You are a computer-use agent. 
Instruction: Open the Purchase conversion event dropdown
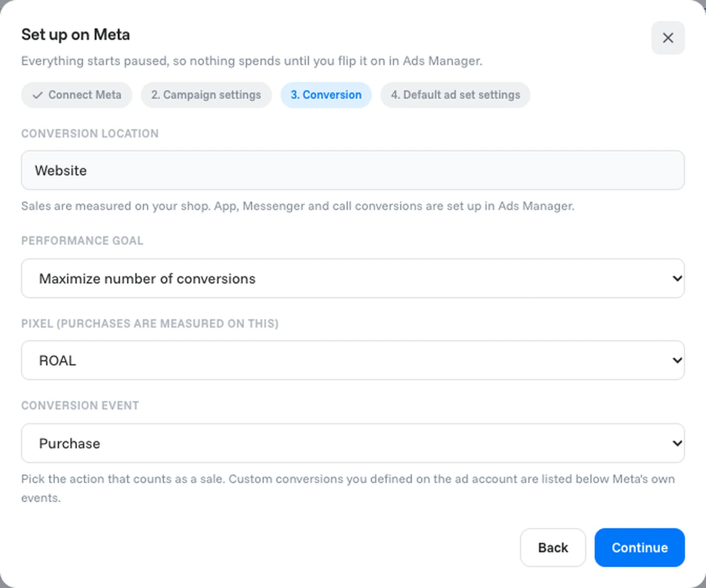pyautogui.click(x=353, y=443)
